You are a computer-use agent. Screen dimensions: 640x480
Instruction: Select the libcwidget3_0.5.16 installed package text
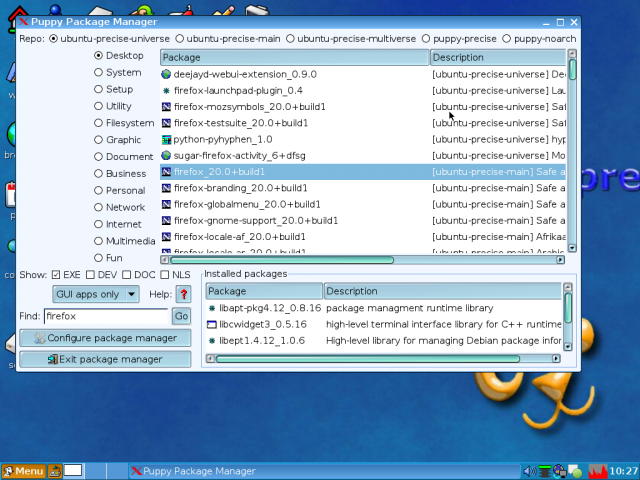(263, 324)
